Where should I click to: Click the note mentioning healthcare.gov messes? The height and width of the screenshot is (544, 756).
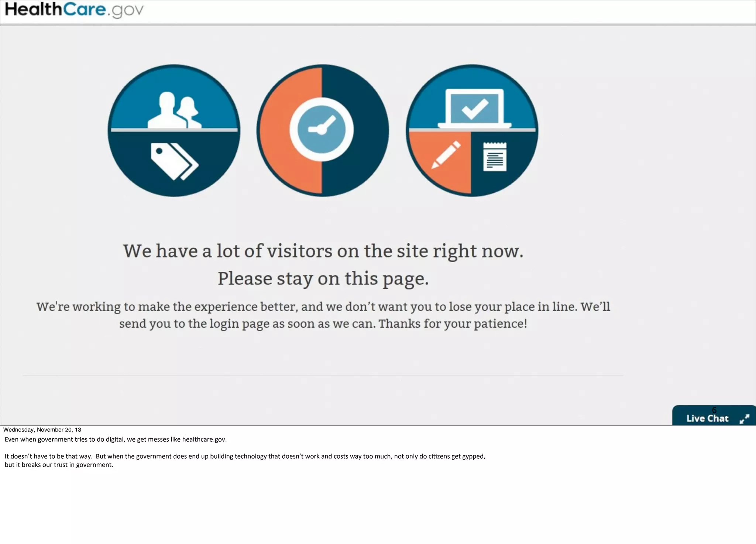[116, 439]
